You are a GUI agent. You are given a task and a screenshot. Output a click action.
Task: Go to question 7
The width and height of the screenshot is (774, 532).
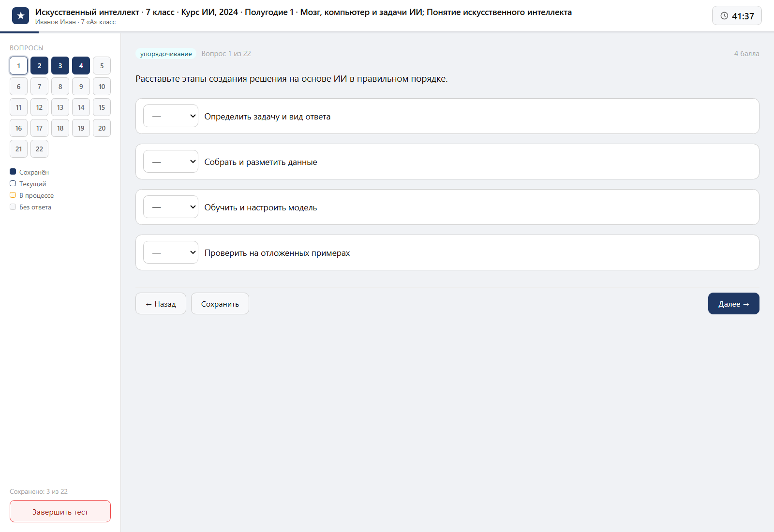click(x=39, y=87)
